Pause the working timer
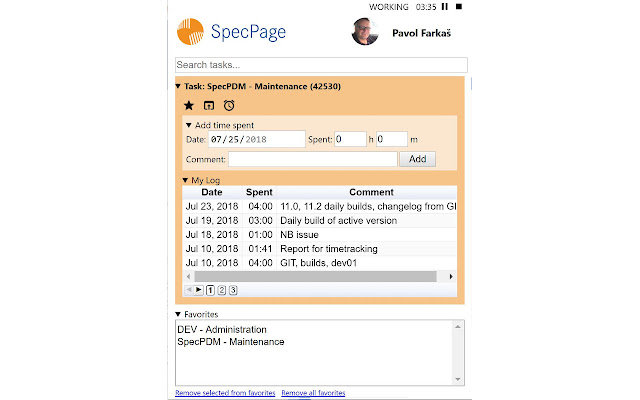640x400 pixels. pos(445,7)
